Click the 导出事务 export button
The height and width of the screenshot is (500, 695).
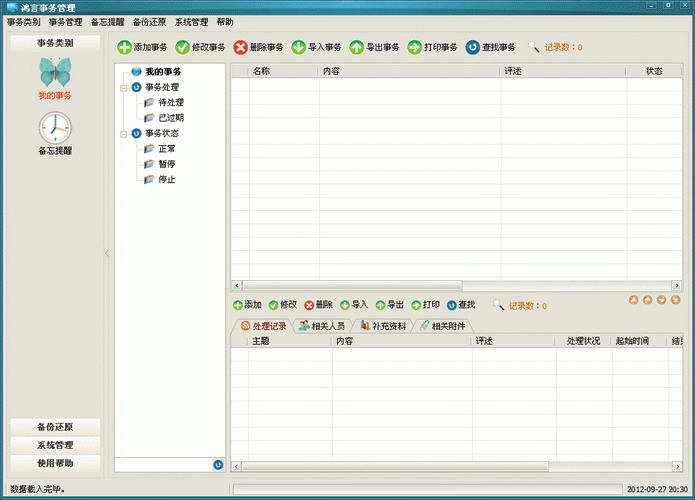click(375, 47)
